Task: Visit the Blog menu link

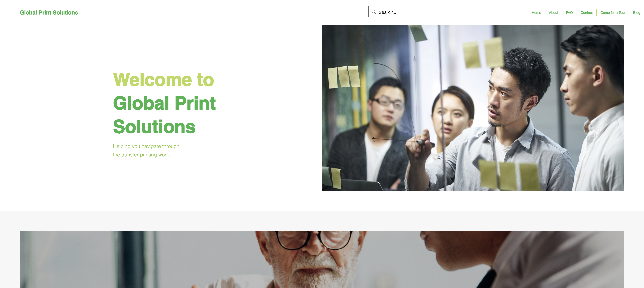Action: click(x=636, y=12)
